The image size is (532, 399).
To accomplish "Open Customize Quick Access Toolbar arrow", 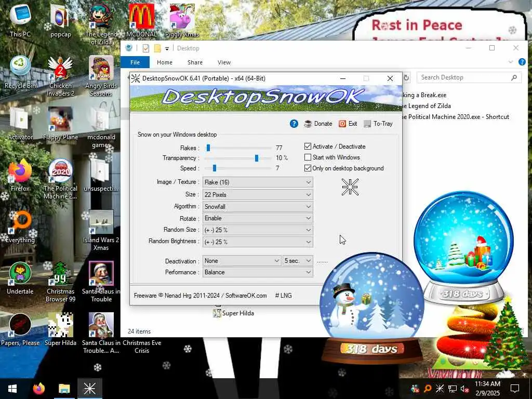I will 167,48.
